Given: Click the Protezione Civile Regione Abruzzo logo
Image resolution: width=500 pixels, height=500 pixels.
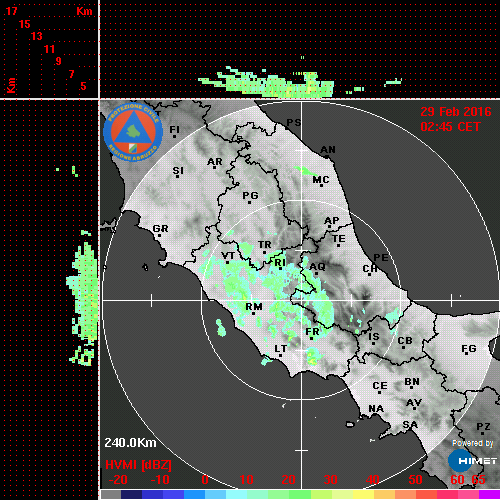Looking at the screenshot, I should (133, 132).
